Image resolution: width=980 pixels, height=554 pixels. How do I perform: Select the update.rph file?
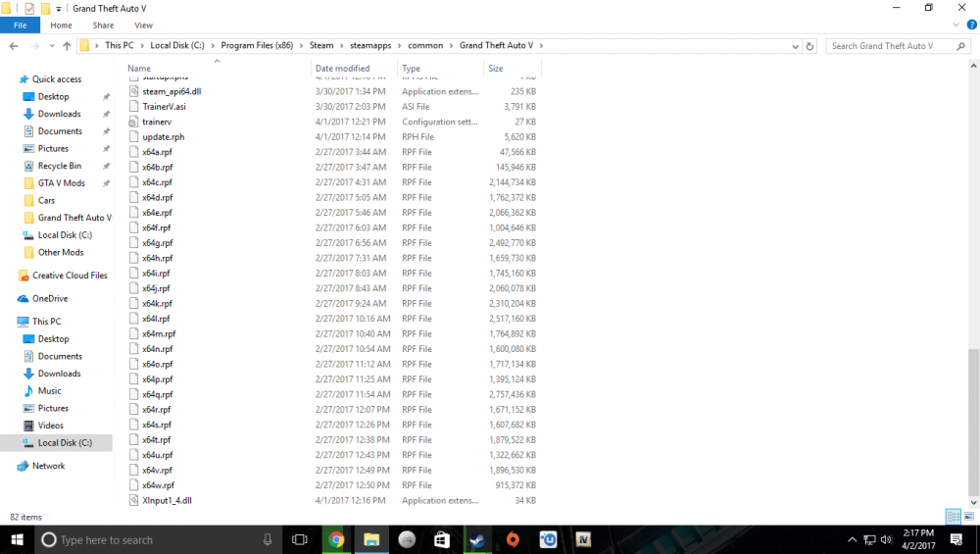[163, 137]
